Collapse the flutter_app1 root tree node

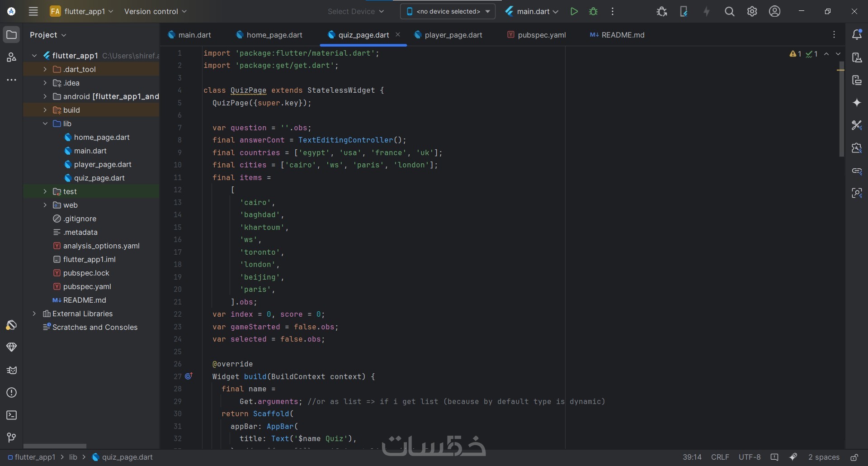[x=34, y=56]
